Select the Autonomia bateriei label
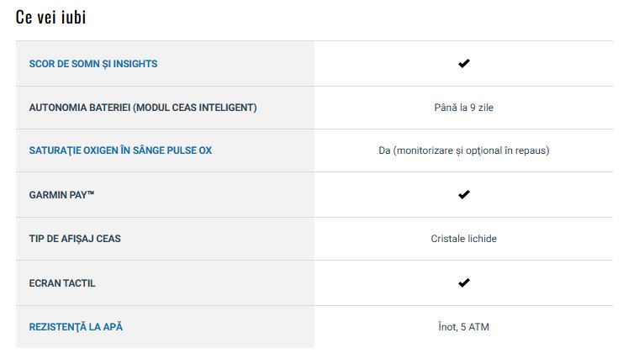 click(143, 108)
